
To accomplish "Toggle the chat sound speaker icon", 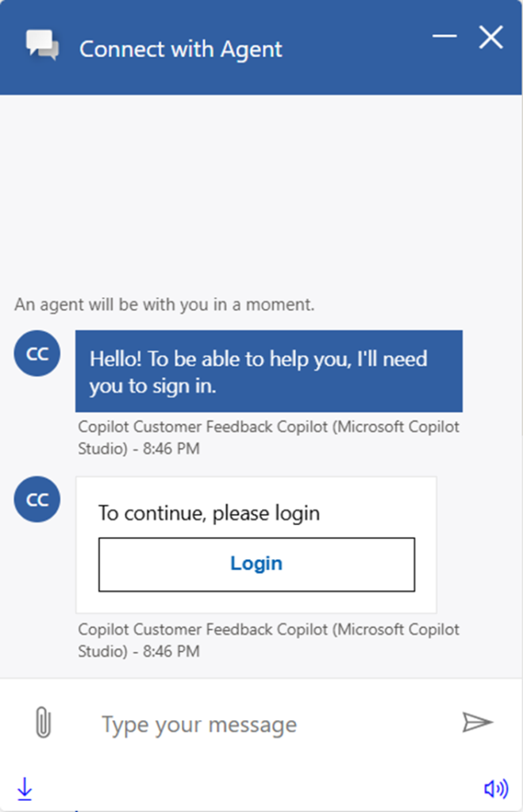I will [x=495, y=787].
